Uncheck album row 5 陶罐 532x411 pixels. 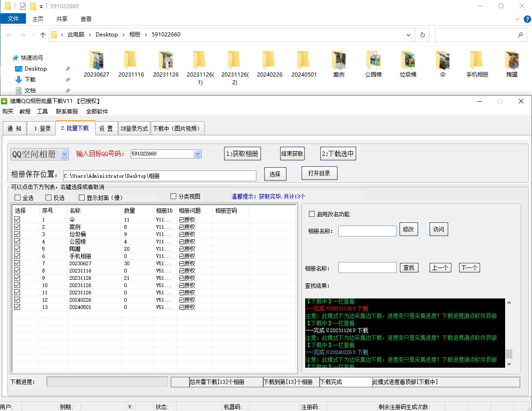[x=17, y=249]
